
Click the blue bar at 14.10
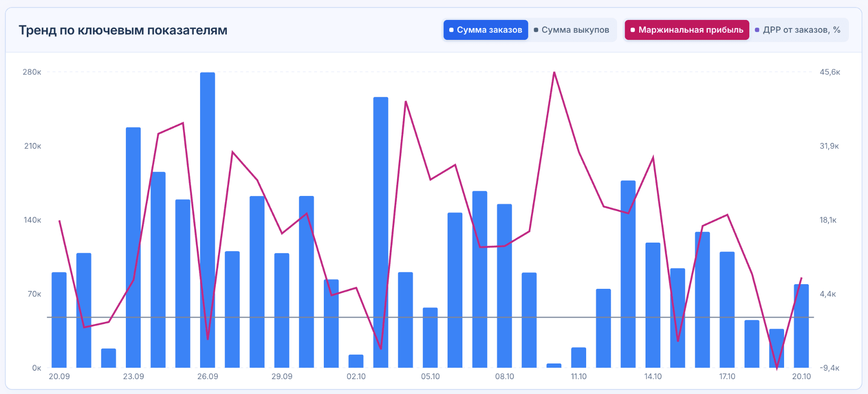653,305
